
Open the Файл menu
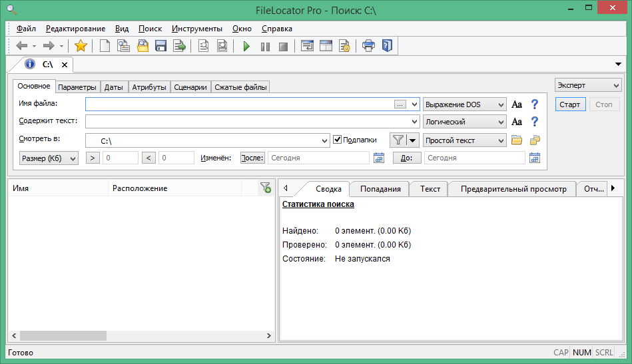click(x=26, y=29)
